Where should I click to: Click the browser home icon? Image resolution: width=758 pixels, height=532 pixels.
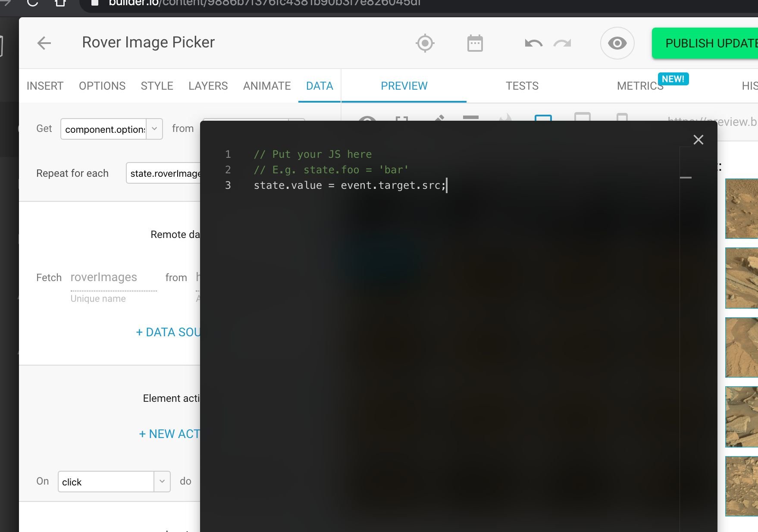[60, 3]
